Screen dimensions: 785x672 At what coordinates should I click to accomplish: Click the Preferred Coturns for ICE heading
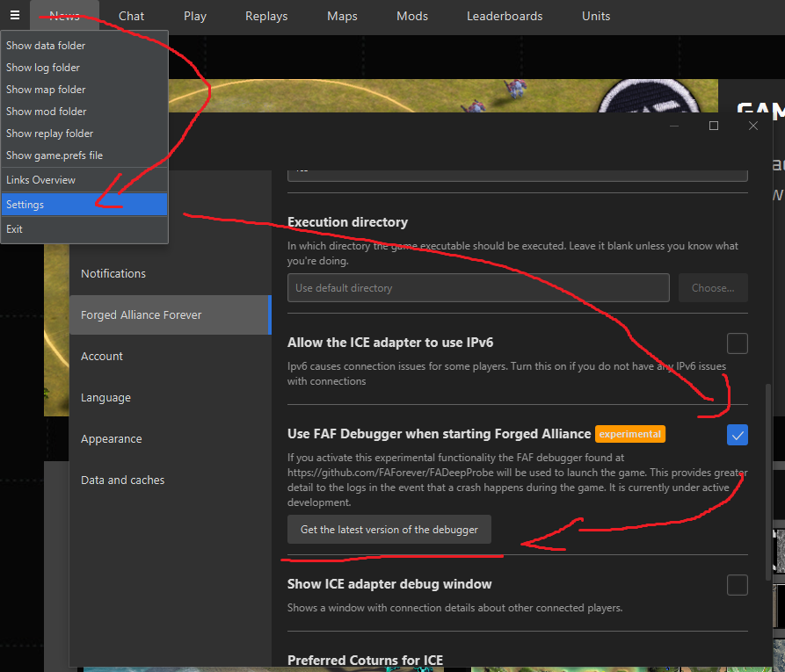[365, 661]
